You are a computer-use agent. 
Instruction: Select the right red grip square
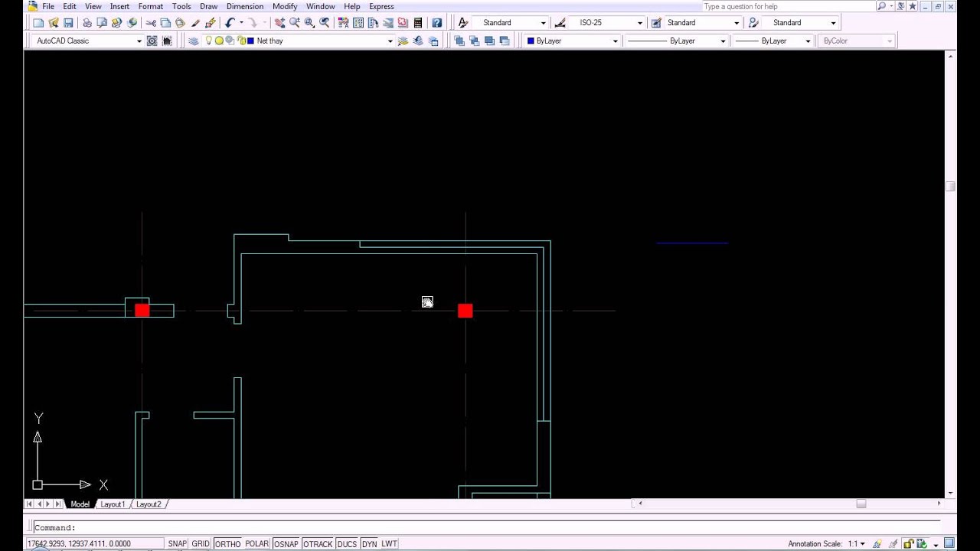coord(465,311)
